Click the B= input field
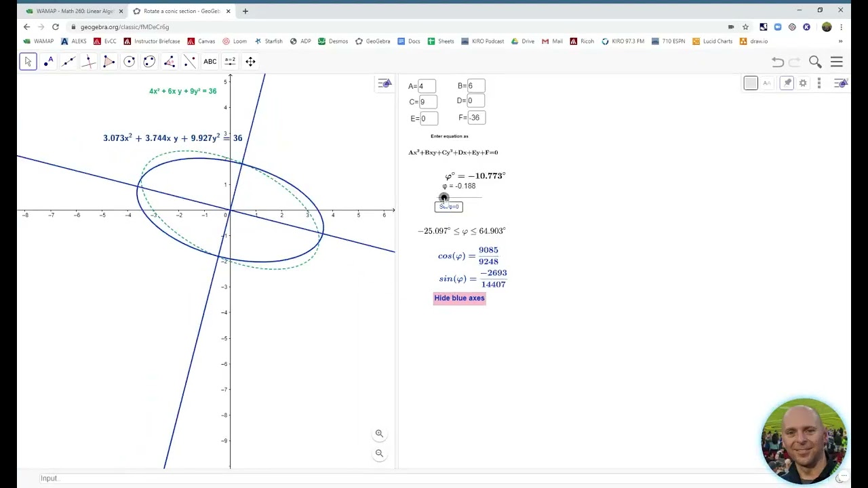Viewport: 868px width, 488px height. click(475, 86)
